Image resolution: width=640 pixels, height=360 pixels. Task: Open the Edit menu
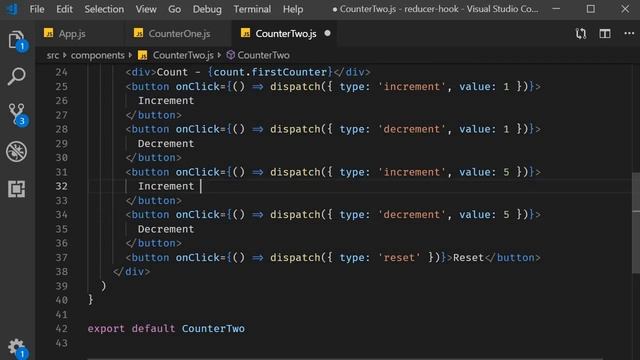tap(64, 9)
